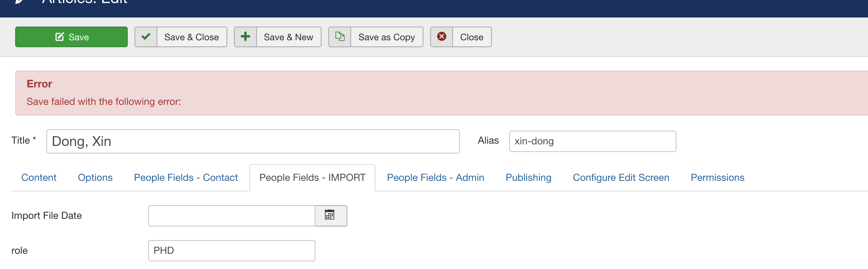Click the Alias field showing xin-dong
The image size is (868, 269).
click(592, 141)
